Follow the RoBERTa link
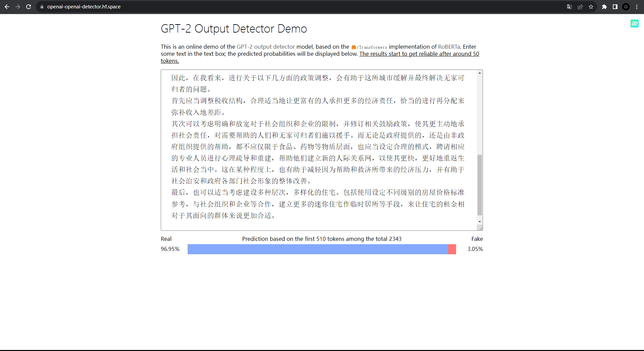The height and width of the screenshot is (351, 644). click(x=449, y=47)
